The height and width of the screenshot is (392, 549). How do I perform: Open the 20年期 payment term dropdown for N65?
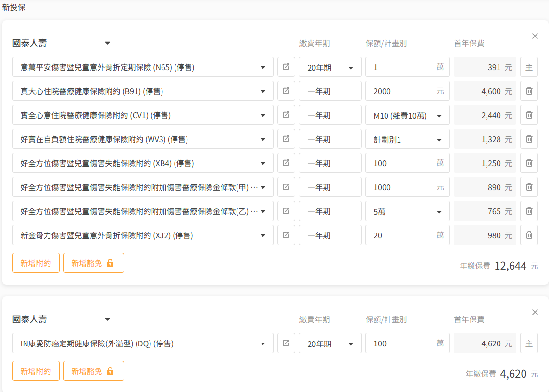click(x=330, y=68)
